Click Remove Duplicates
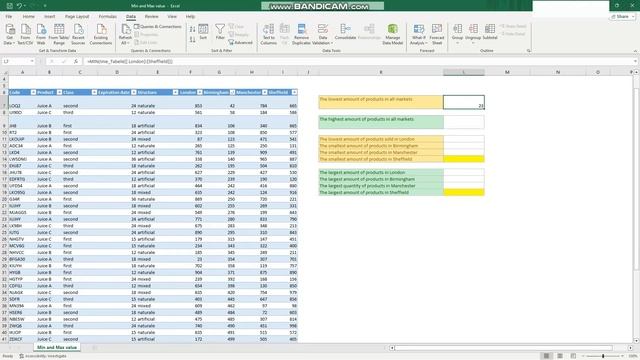The width and height of the screenshot is (640, 360). coord(301,34)
